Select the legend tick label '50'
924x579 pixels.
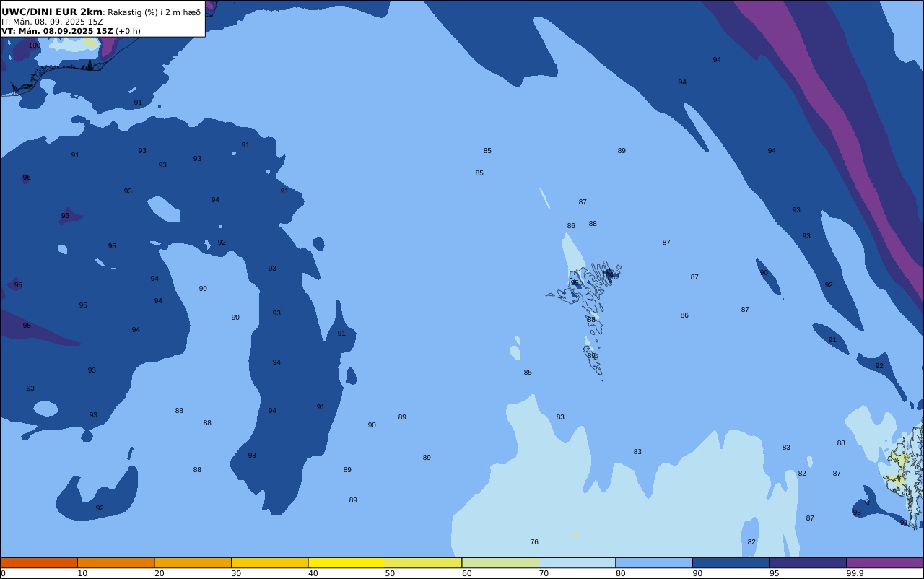(x=390, y=573)
